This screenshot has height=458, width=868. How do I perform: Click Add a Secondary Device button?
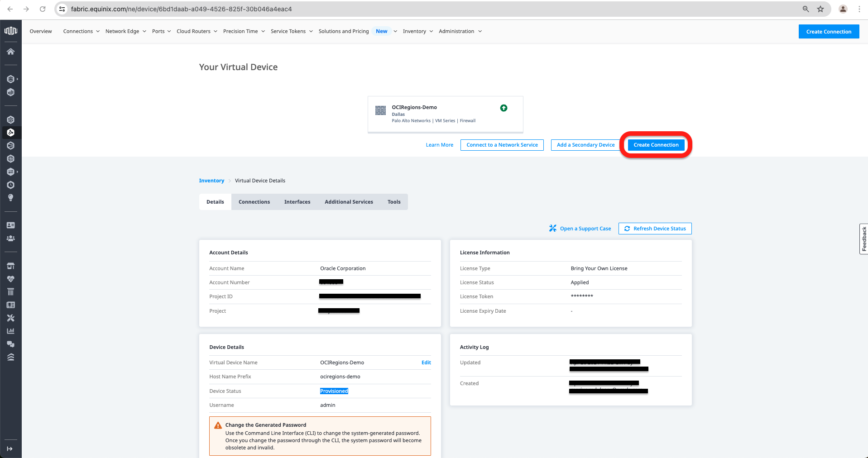point(585,145)
